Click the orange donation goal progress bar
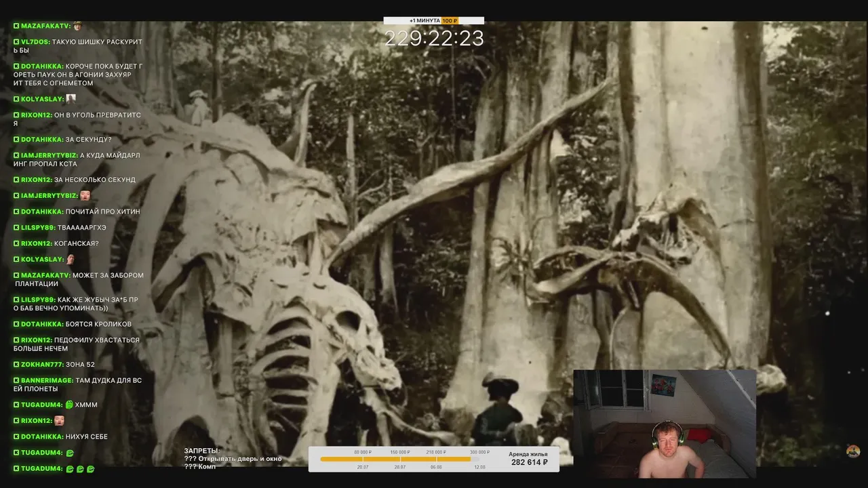 395,459
